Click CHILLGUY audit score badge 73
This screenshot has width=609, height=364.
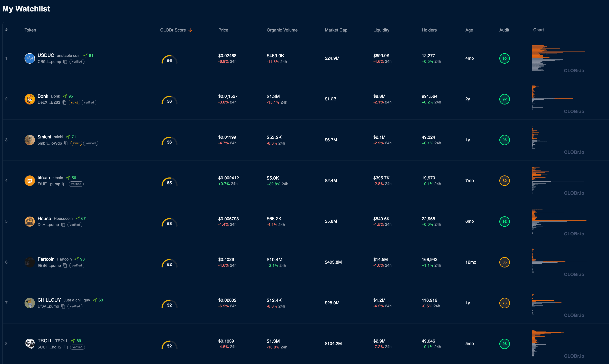[505, 303]
